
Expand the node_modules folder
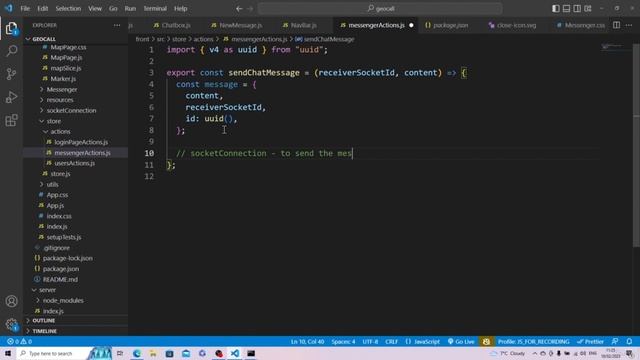click(63, 300)
